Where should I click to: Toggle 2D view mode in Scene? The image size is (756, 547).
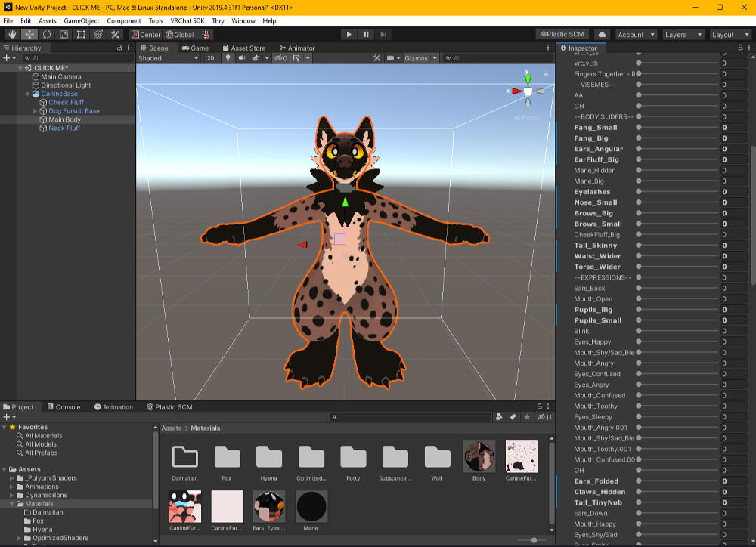tap(211, 58)
